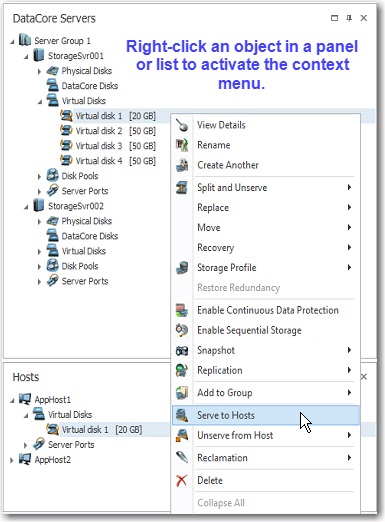
Task: Click the Server Ports icon under StorageSvr001
Action: click(52, 191)
